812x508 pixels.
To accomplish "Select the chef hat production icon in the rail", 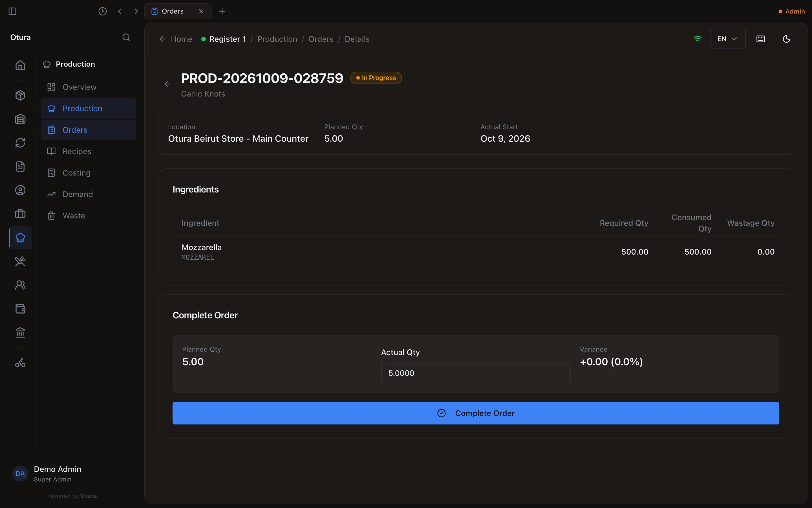I will (20, 238).
